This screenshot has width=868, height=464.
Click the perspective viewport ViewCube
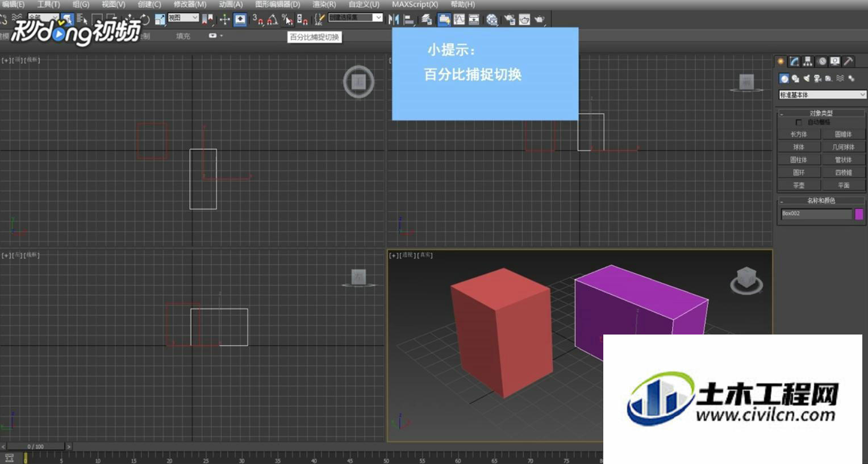746,280
